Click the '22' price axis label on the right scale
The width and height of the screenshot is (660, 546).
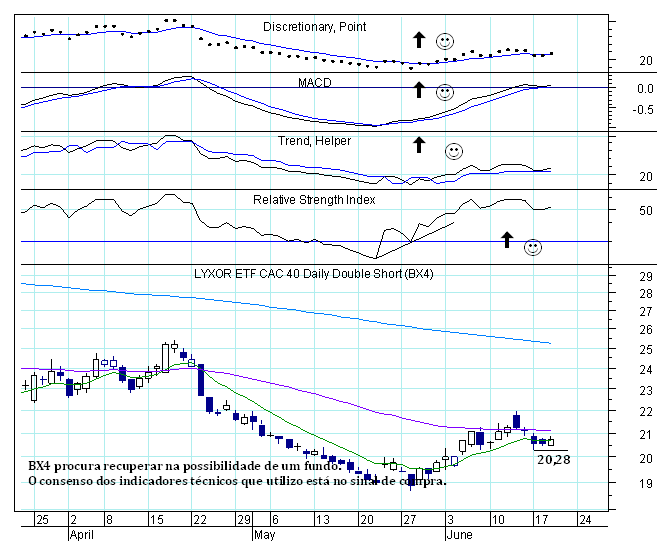[x=646, y=412]
